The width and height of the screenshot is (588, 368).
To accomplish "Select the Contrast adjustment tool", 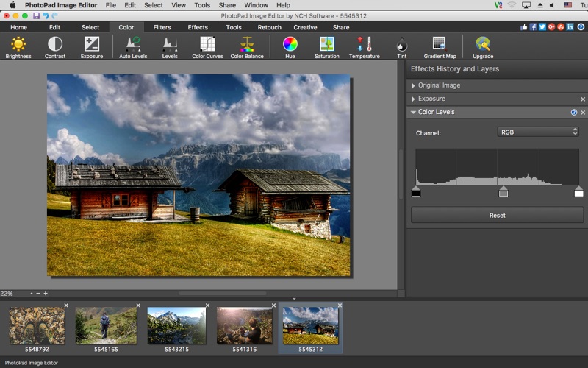I will [x=55, y=46].
